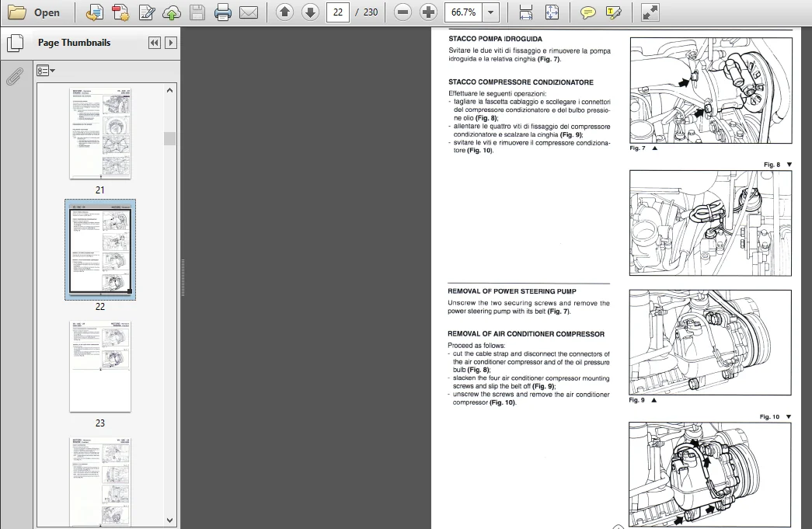Click the highlight text tool icon
Screen dimensions: 812x529
click(614, 12)
